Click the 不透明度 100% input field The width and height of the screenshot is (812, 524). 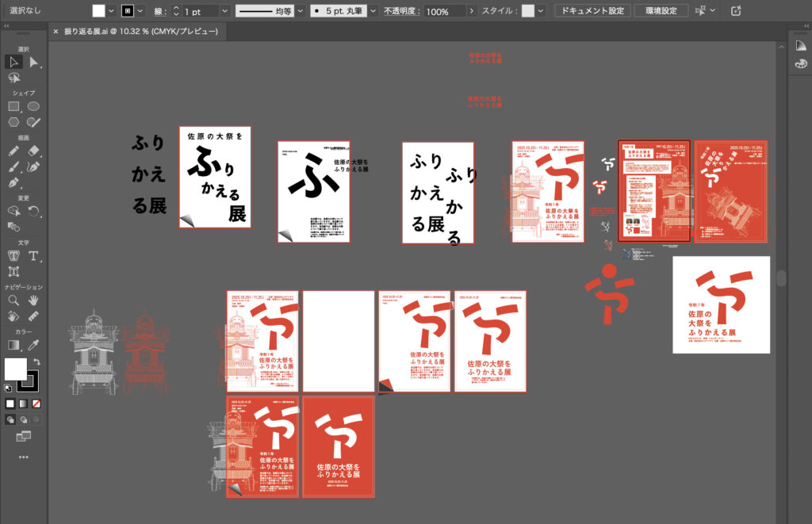[444, 11]
